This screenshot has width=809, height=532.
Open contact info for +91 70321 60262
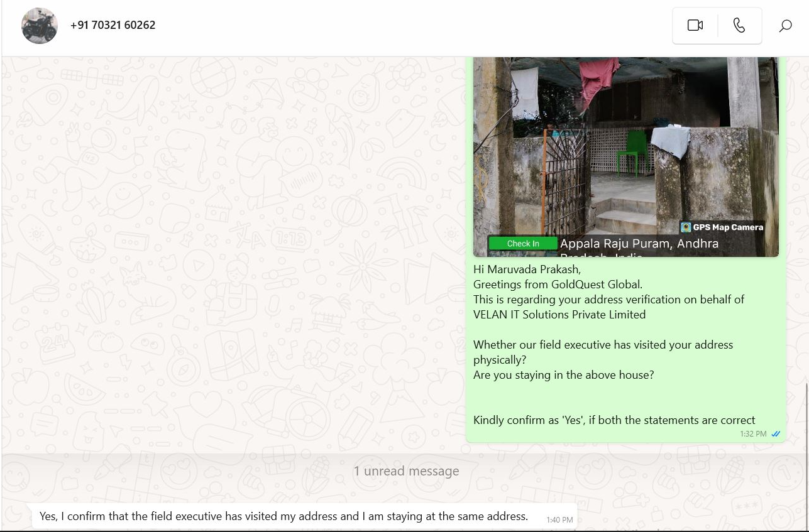tap(113, 25)
